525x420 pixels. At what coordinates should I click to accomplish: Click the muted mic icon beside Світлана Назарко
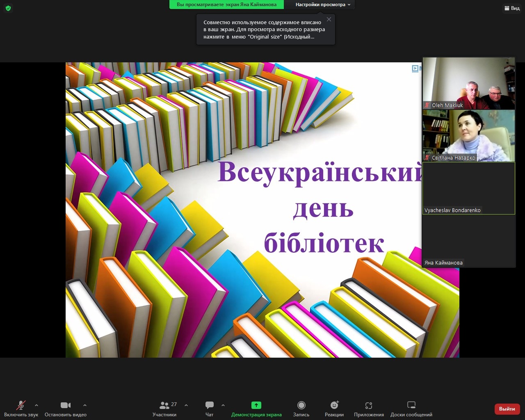427,158
